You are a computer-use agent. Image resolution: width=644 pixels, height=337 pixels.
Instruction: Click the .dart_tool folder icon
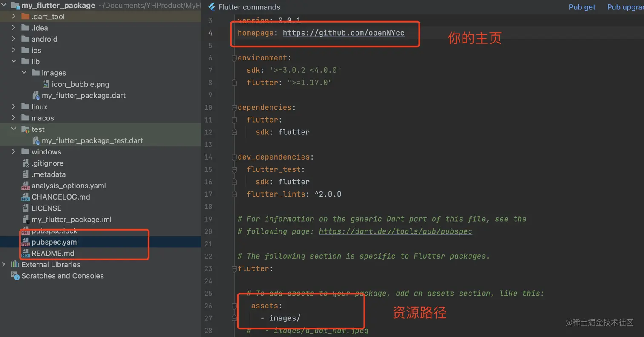[25, 16]
